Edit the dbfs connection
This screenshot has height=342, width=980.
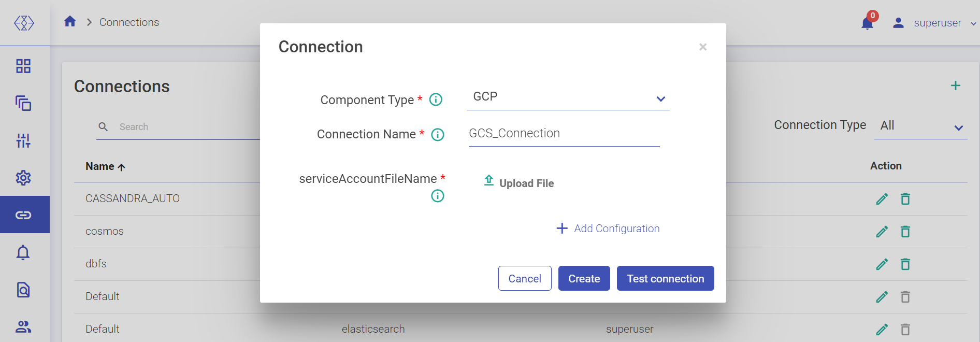[x=882, y=264]
